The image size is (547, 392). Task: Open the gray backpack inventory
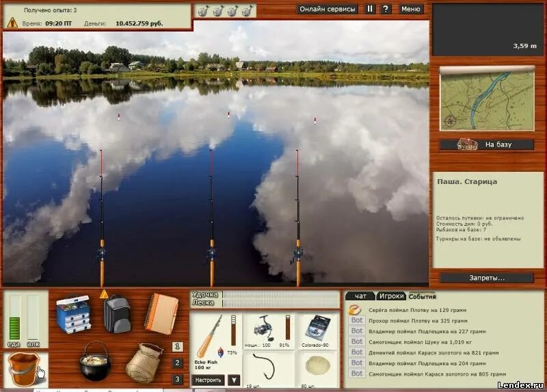click(117, 315)
